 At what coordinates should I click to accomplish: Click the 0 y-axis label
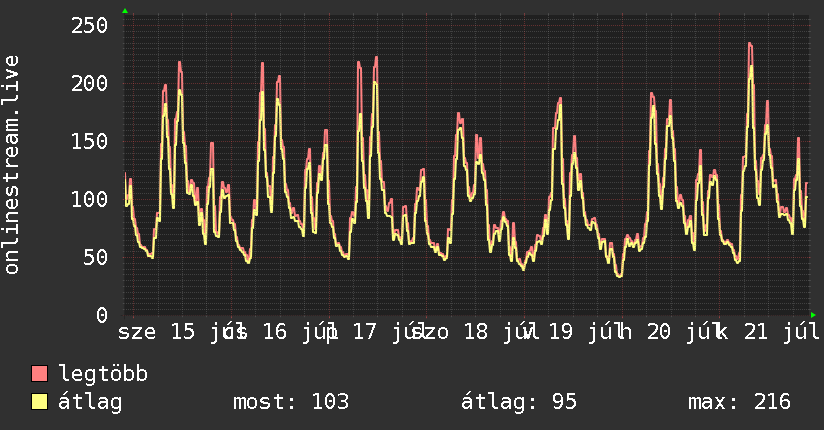[x=102, y=315]
